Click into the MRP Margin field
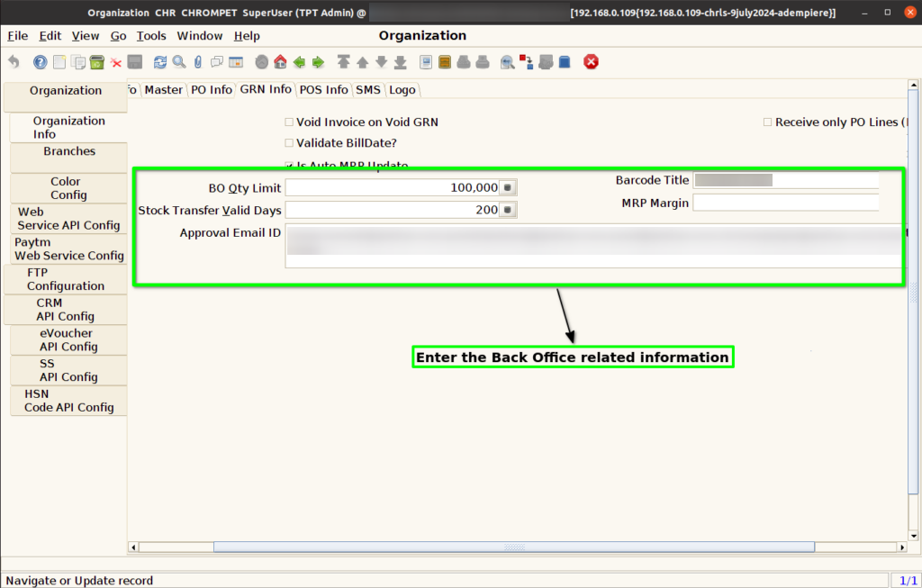Screen dimensions: 922x588 click(x=785, y=203)
